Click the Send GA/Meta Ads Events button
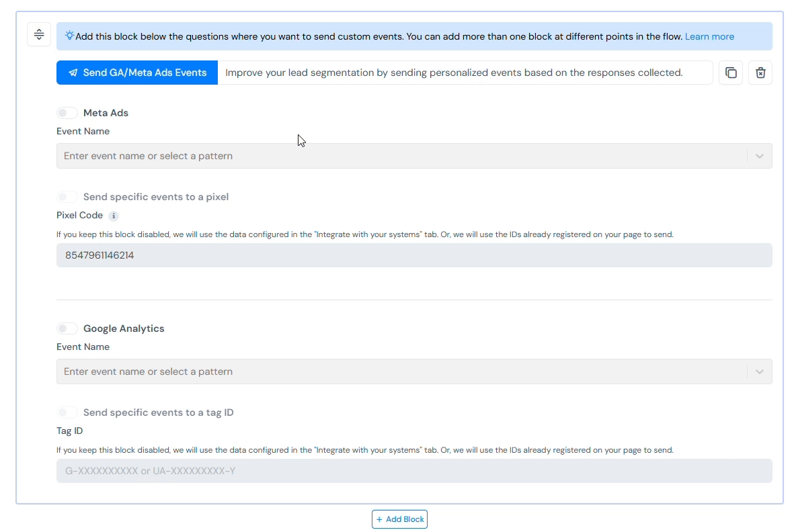This screenshot has height=532, width=796. tap(137, 73)
